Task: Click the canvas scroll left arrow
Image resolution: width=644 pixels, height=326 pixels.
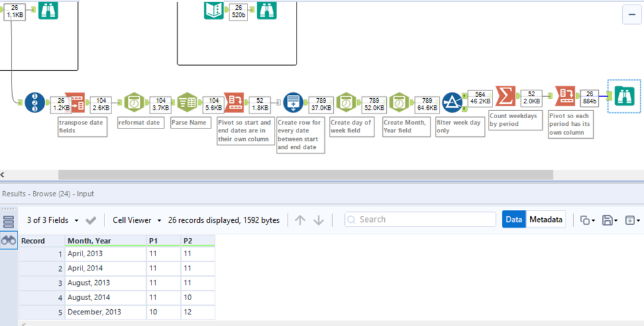Action: click(x=3, y=175)
